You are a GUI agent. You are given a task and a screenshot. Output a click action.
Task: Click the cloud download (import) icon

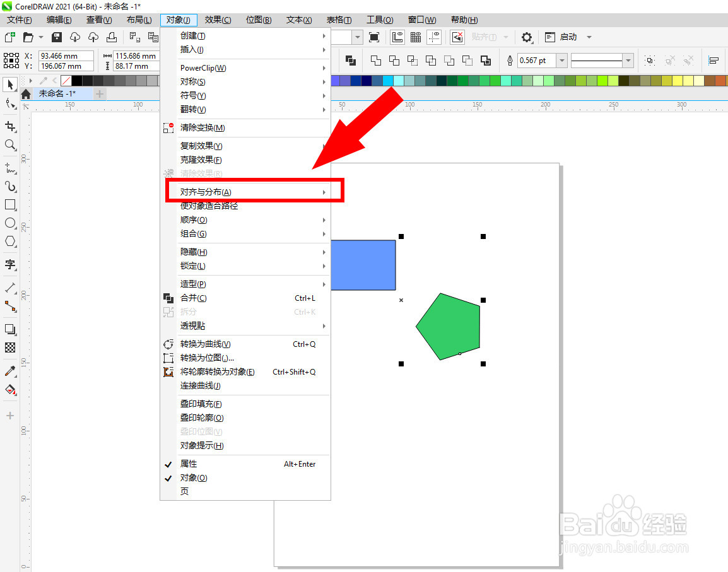point(74,37)
